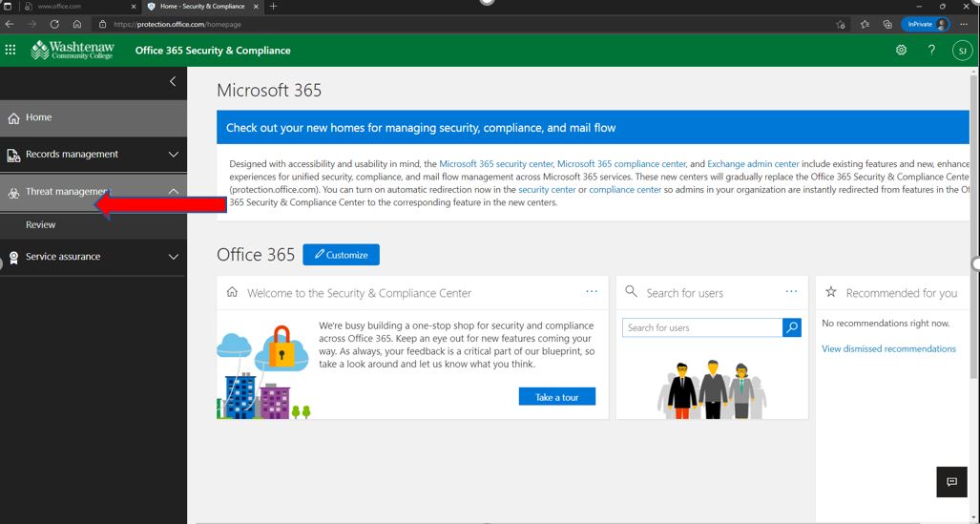This screenshot has height=524, width=980.
Task: Open the feedback chat icon
Action: (952, 481)
